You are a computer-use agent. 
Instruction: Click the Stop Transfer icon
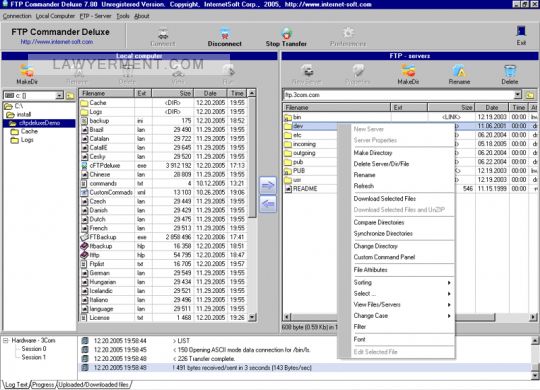[286, 33]
